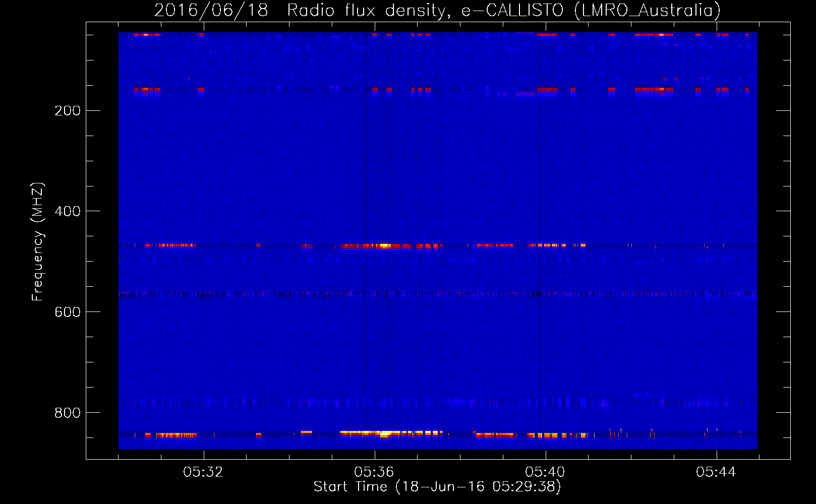Click the y-axis tick label '400'
This screenshot has height=504, width=816.
pos(68,212)
